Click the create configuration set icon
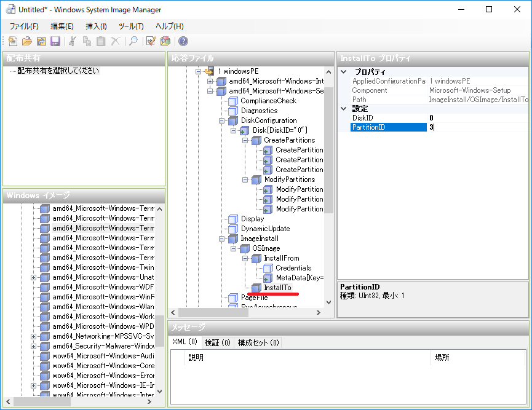The height and width of the screenshot is (410, 532). click(165, 41)
